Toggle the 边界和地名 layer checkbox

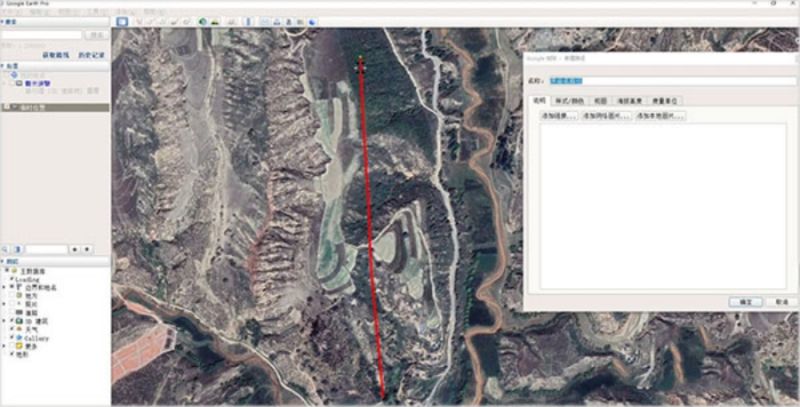pyautogui.click(x=12, y=287)
